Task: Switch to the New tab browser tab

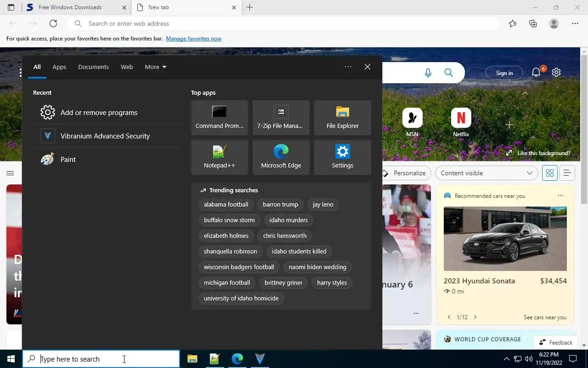Action: coord(186,7)
